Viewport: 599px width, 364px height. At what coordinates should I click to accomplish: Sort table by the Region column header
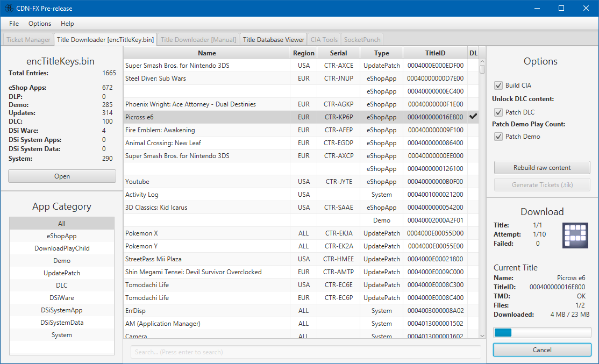304,53
